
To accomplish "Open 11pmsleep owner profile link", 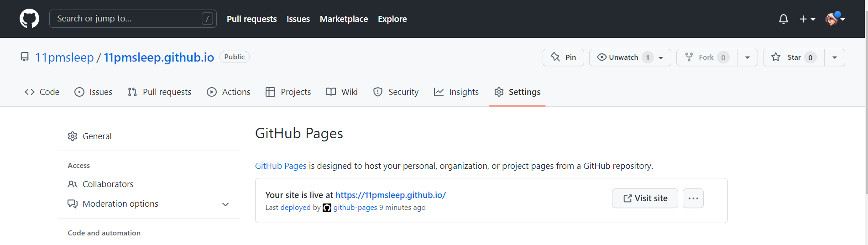I will pyautogui.click(x=64, y=57).
